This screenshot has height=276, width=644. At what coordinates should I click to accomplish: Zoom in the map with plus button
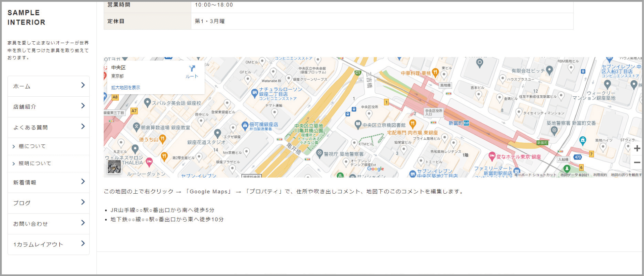[x=637, y=149]
